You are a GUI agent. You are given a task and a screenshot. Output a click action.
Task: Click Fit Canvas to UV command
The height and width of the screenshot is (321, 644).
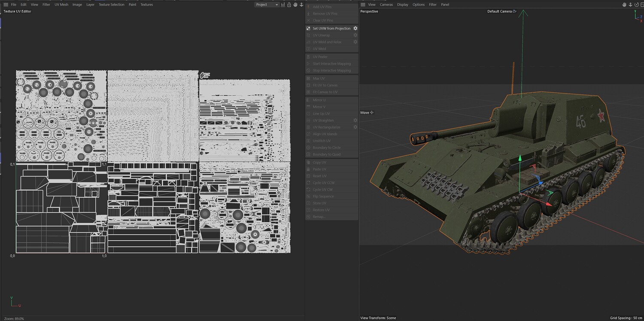331,92
